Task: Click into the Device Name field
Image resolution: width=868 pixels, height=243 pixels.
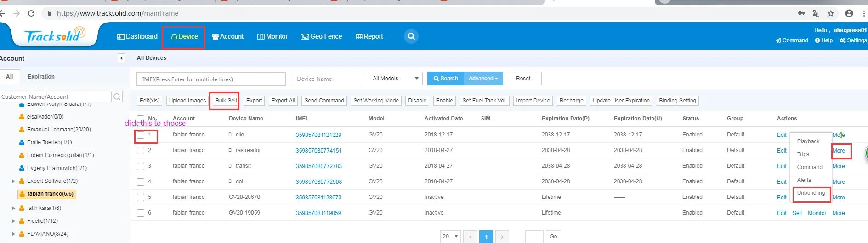Action: 327,79
